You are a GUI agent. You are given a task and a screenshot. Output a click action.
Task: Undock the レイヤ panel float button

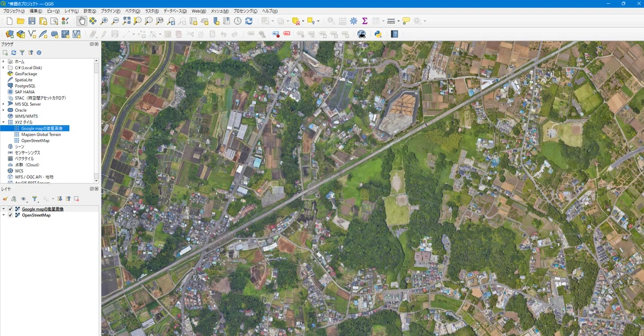(x=92, y=189)
